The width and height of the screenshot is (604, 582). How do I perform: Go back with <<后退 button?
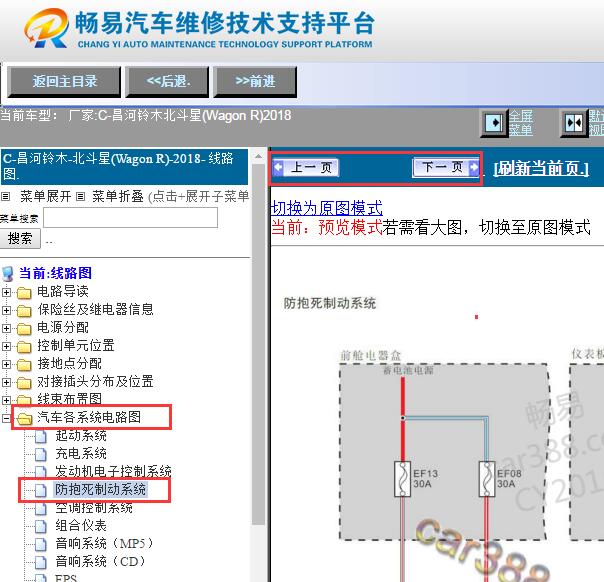pyautogui.click(x=168, y=81)
